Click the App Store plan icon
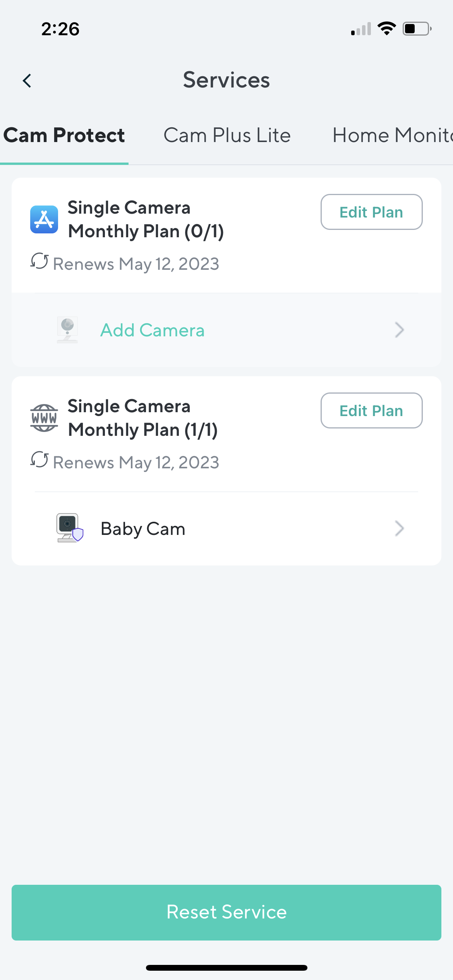The height and width of the screenshot is (980, 453). pos(44,219)
